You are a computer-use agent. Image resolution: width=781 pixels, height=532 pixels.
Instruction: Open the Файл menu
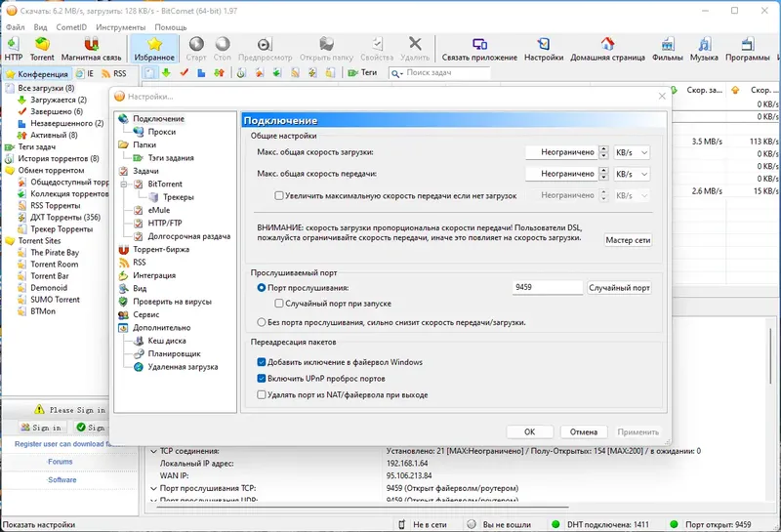tap(15, 27)
